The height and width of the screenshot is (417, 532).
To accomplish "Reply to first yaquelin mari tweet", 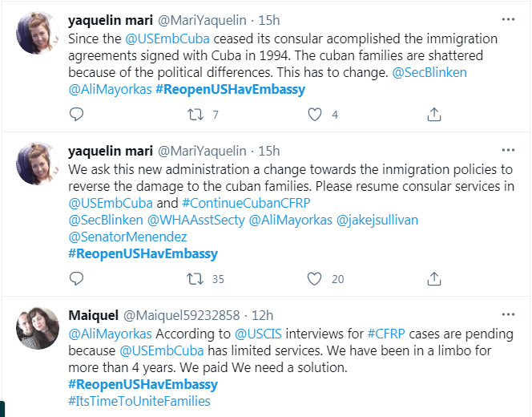I will [76, 115].
